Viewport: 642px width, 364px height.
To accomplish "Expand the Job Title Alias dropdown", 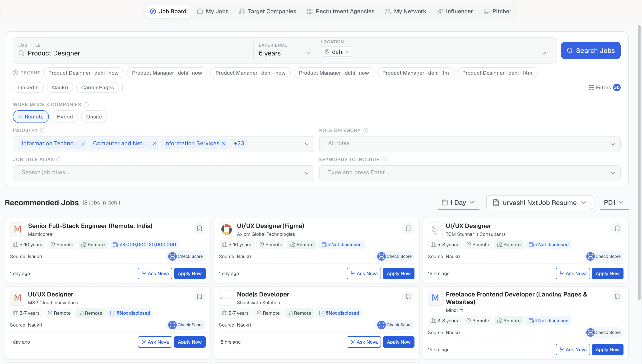I will 307,173.
